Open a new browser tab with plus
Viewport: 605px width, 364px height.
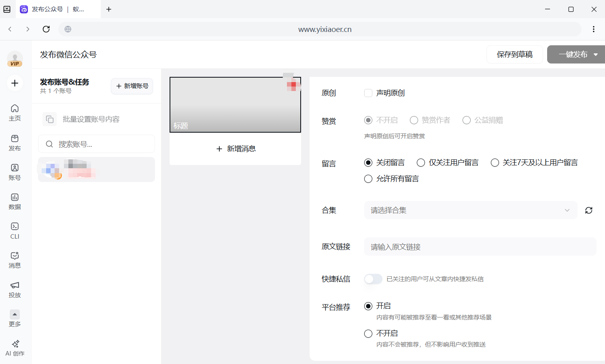point(109,9)
